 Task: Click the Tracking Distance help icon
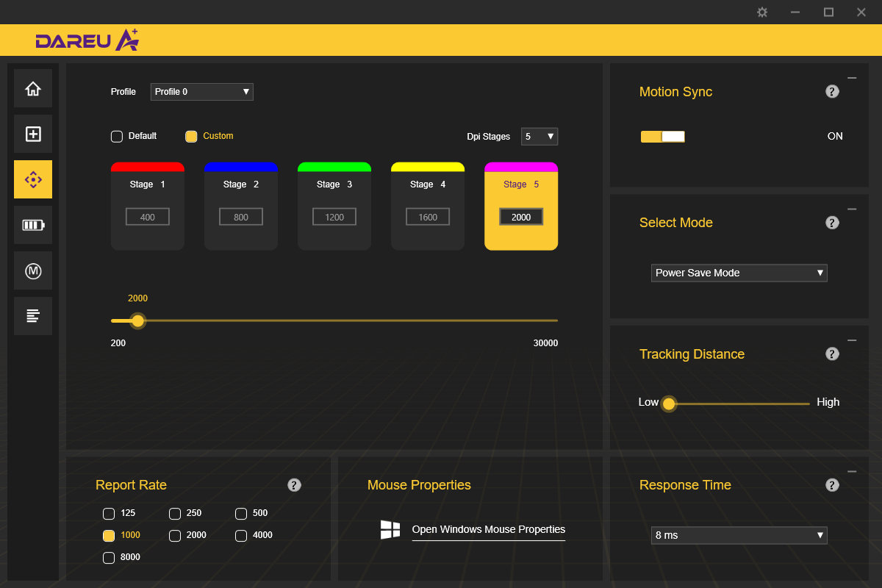coord(832,354)
